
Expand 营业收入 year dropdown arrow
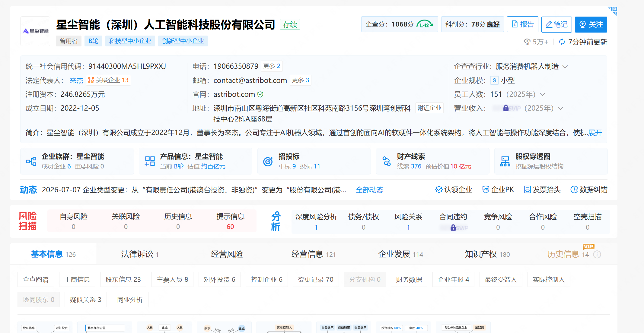(x=560, y=108)
